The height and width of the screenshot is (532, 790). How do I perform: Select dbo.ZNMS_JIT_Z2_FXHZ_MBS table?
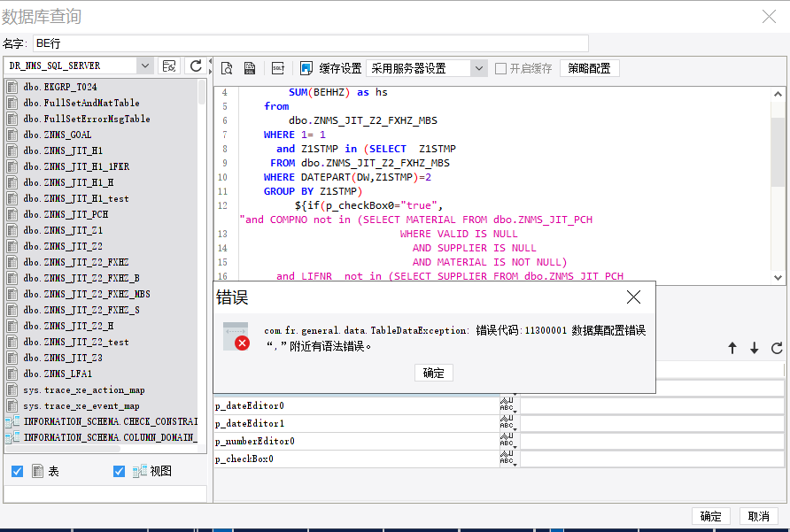(87, 294)
